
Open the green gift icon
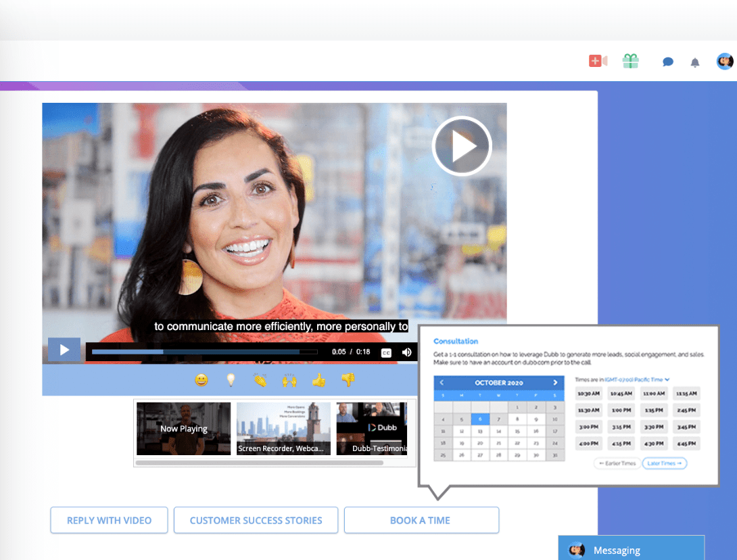point(630,61)
